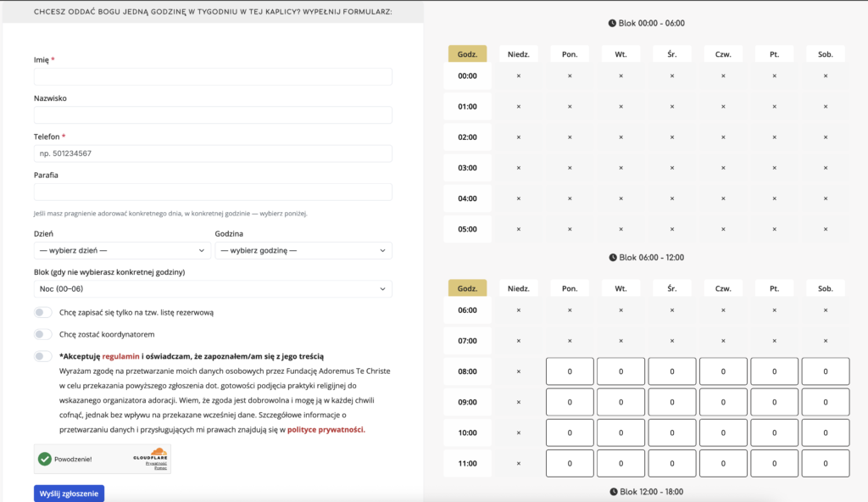This screenshot has width=868, height=502.
Task: Click the clock icon beside Blok 00:00 - 06:00
Action: click(612, 23)
